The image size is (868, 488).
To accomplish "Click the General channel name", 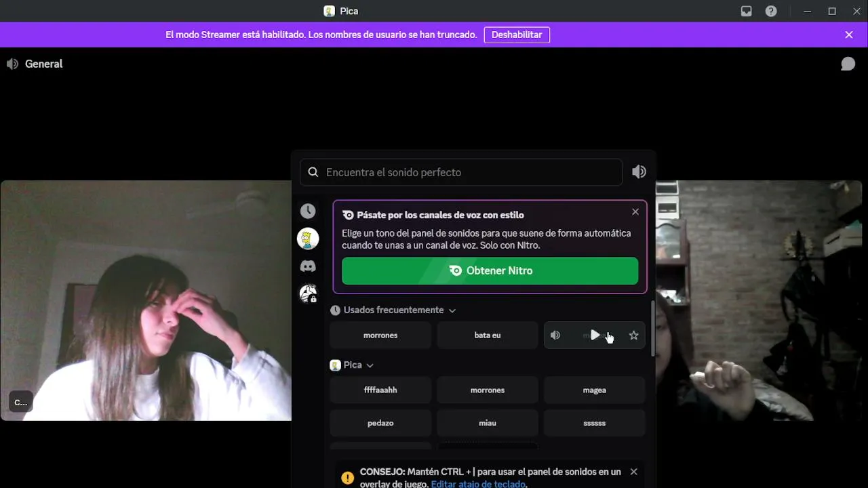I will pyautogui.click(x=43, y=64).
